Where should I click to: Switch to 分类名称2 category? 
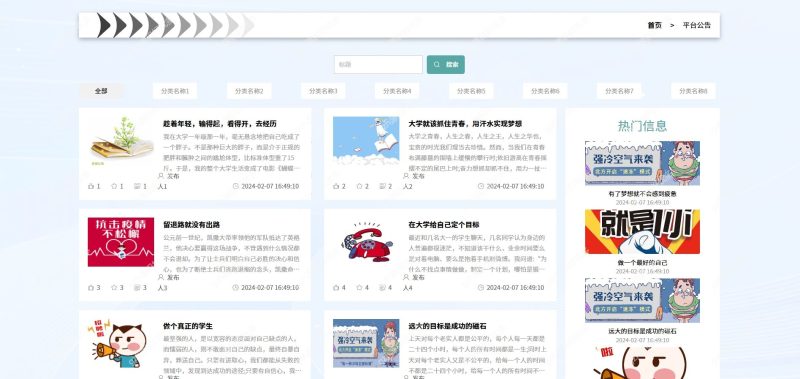pyautogui.click(x=249, y=91)
